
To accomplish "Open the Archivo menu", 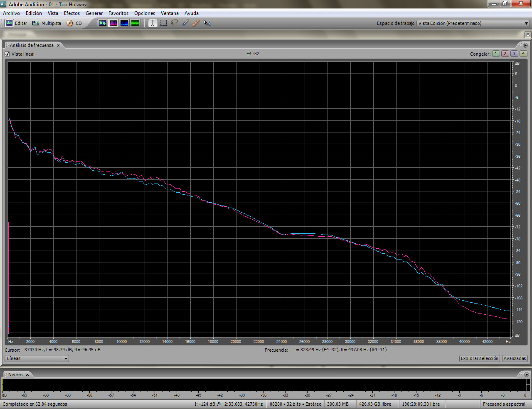I will pyautogui.click(x=11, y=13).
